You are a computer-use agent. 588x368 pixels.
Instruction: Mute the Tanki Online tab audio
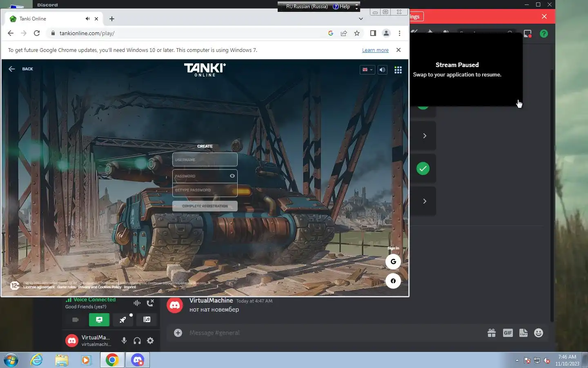tap(87, 19)
